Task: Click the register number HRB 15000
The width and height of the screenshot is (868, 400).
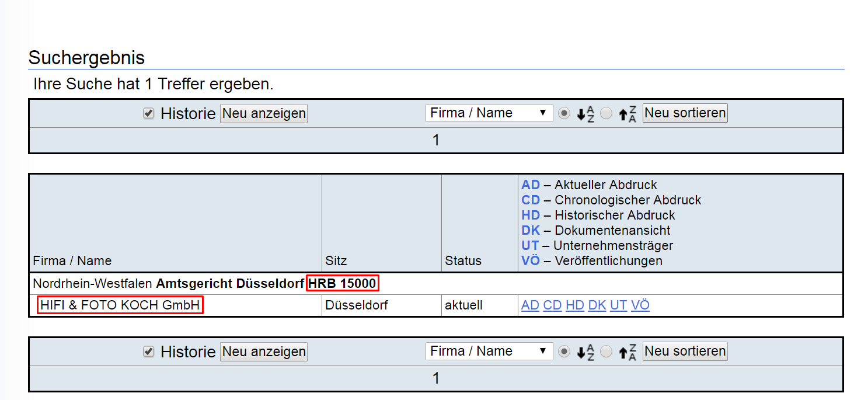Action: pyautogui.click(x=343, y=284)
